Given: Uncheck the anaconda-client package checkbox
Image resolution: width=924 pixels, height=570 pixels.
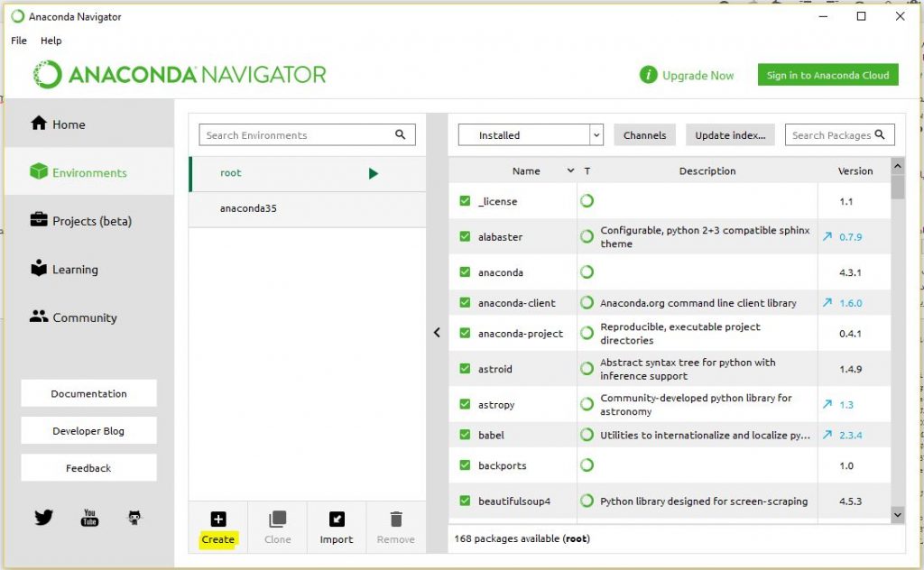Looking at the screenshot, I should coord(465,303).
